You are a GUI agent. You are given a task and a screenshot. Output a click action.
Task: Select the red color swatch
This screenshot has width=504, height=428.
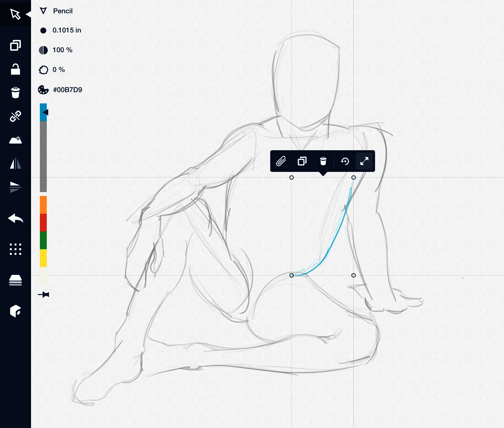(43, 223)
